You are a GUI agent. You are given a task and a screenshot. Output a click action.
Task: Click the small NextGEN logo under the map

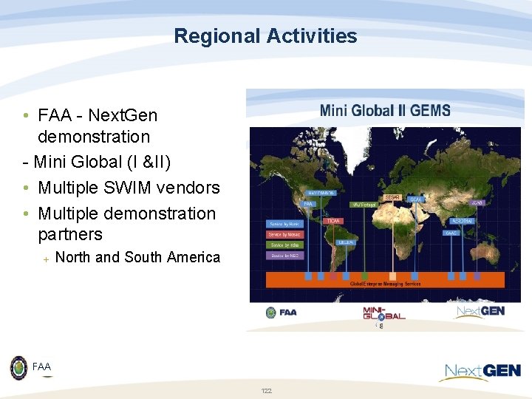480,312
